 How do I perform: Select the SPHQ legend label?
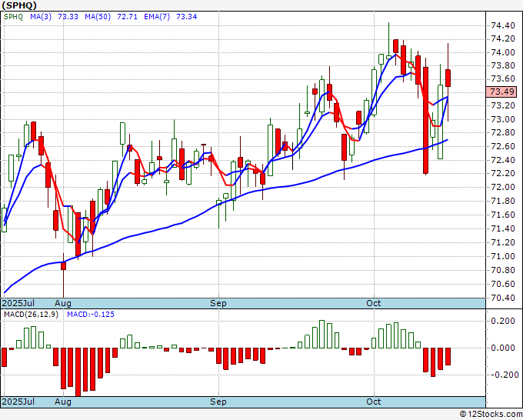(13, 17)
